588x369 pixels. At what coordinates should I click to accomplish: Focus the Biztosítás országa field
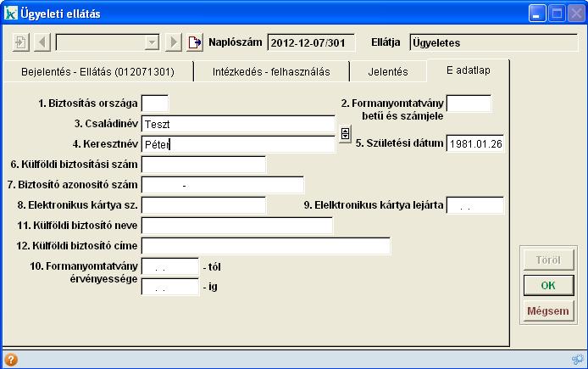155,103
